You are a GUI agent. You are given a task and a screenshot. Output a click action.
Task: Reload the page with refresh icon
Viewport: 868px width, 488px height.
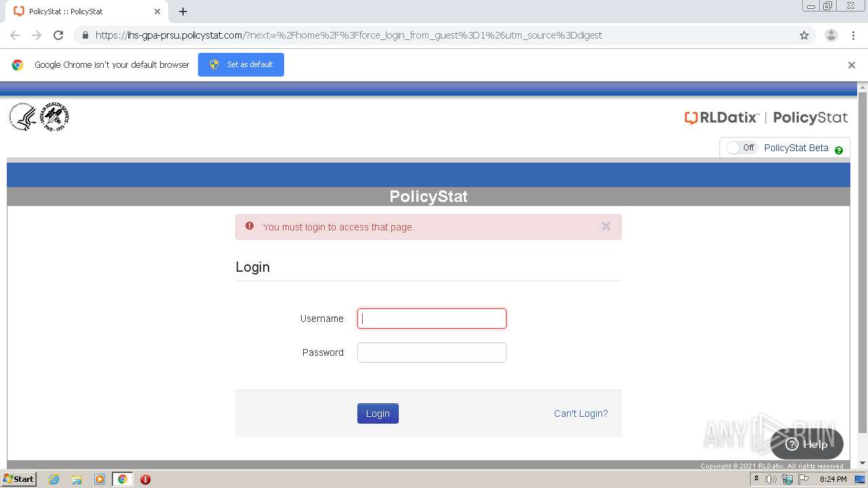click(x=58, y=35)
